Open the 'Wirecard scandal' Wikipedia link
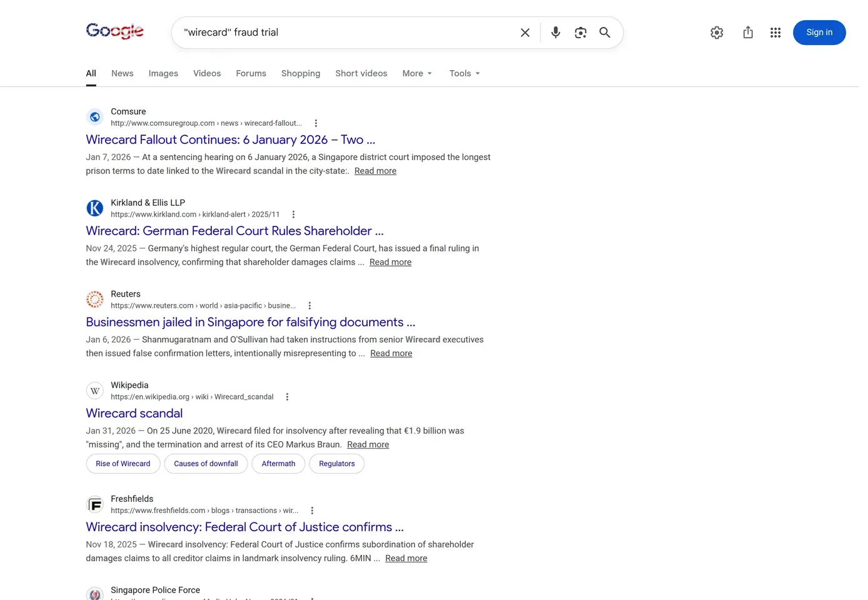The image size is (868, 600). pos(134,414)
